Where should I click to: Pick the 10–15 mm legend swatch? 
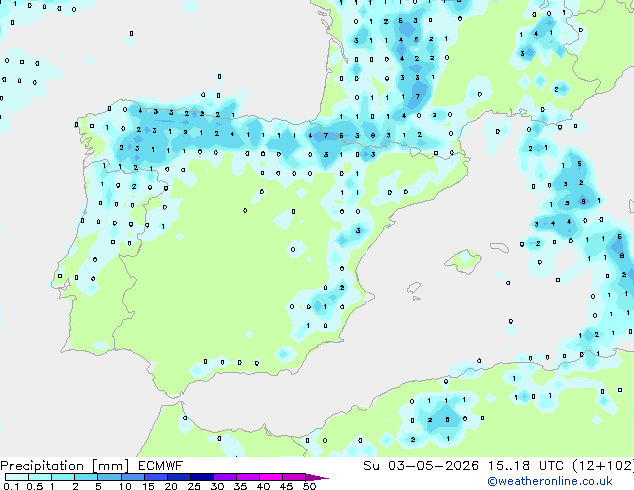point(132,477)
